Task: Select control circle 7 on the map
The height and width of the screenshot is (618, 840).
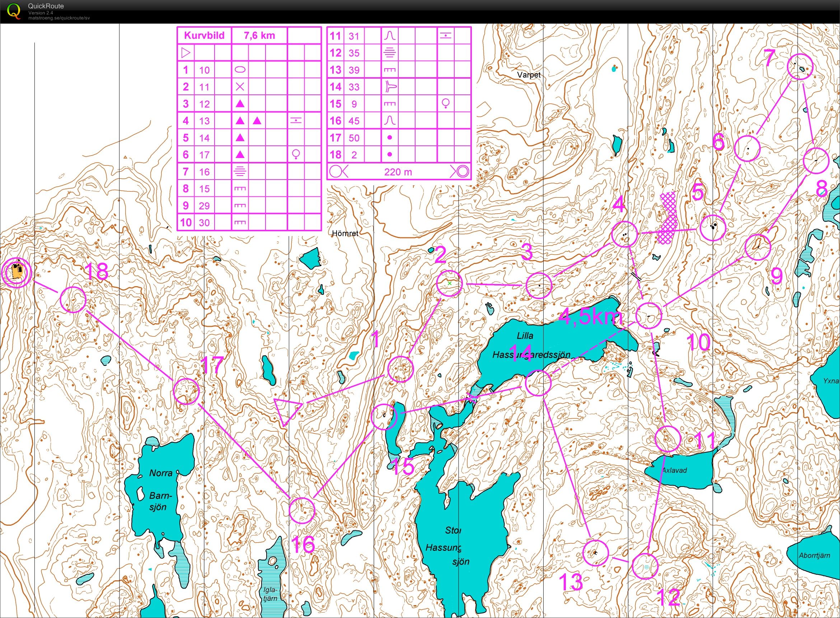Action: [800, 66]
